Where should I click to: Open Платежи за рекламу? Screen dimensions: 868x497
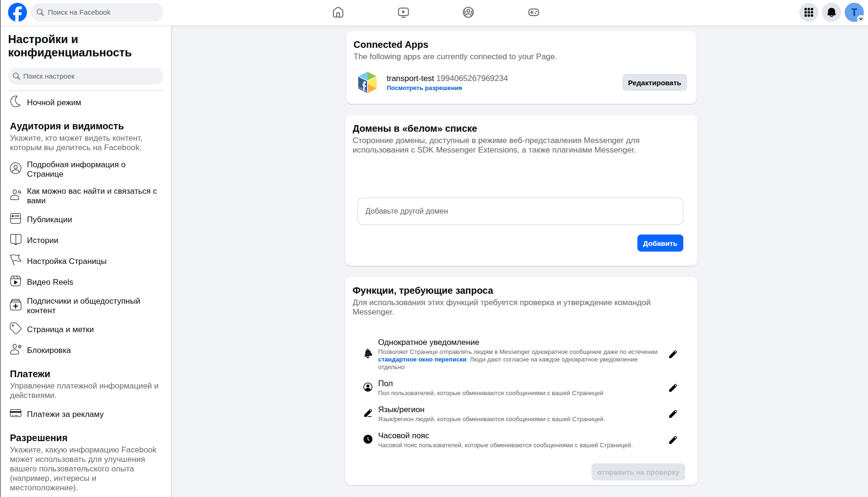click(86, 414)
